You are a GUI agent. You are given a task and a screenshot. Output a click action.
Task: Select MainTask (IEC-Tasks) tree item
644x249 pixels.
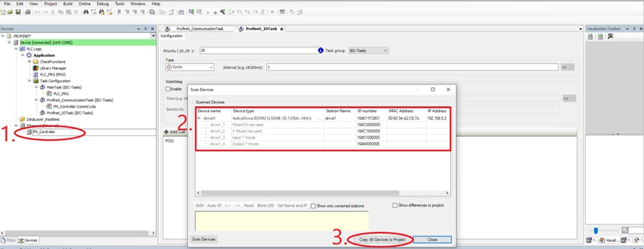64,87
